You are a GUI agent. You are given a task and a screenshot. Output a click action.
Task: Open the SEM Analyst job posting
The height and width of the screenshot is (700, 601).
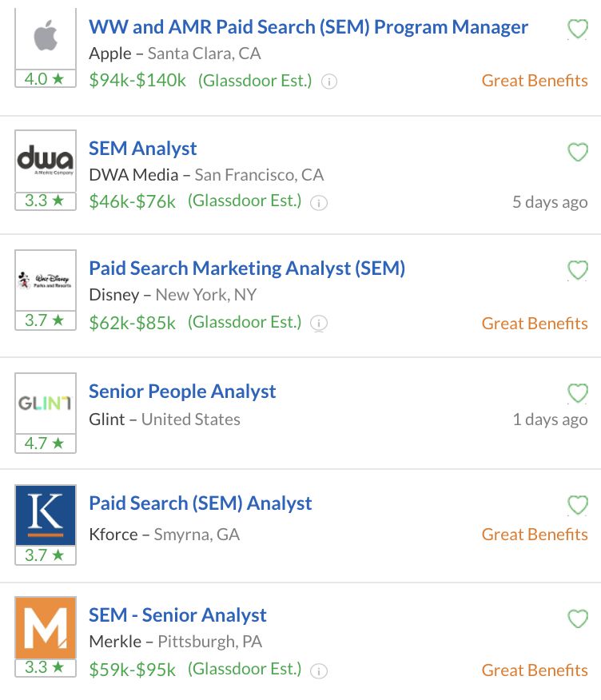click(x=143, y=149)
